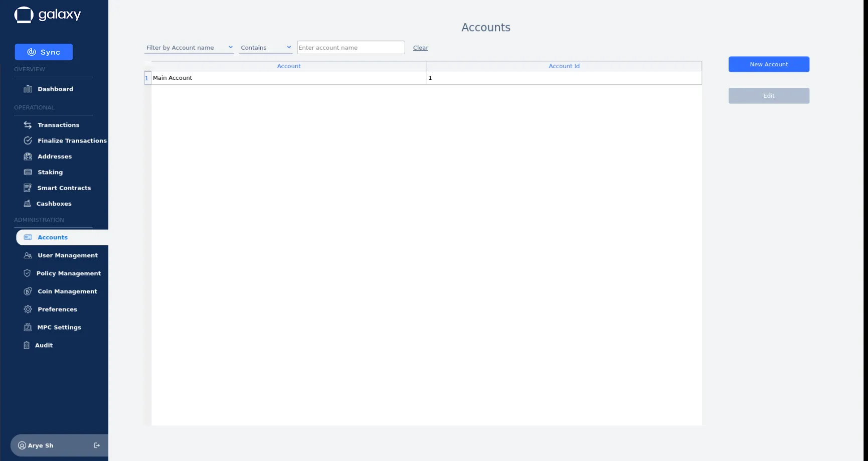Open Arye Sh user profile
Viewport: 868px width, 461px height.
pyautogui.click(x=40, y=445)
